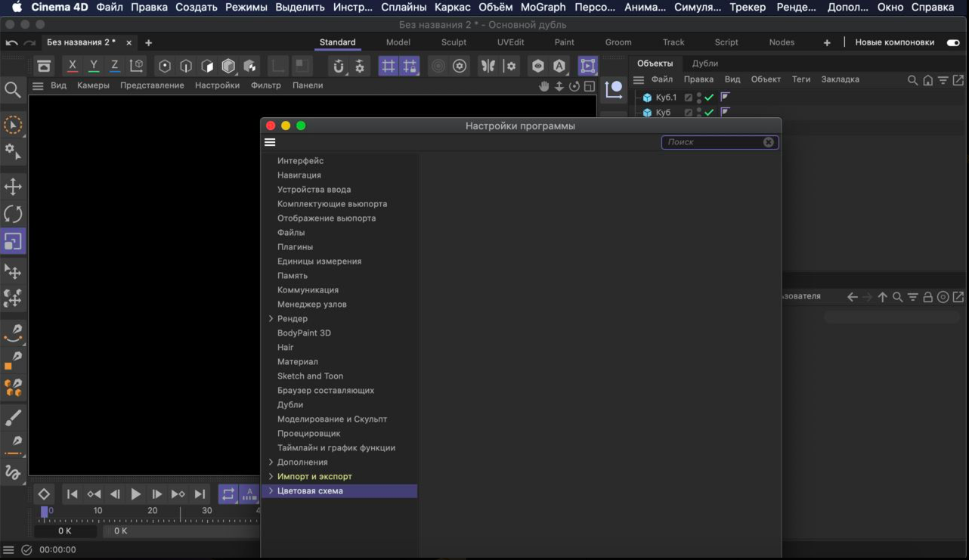
Task: Jump to the end of animation
Action: pos(200,494)
